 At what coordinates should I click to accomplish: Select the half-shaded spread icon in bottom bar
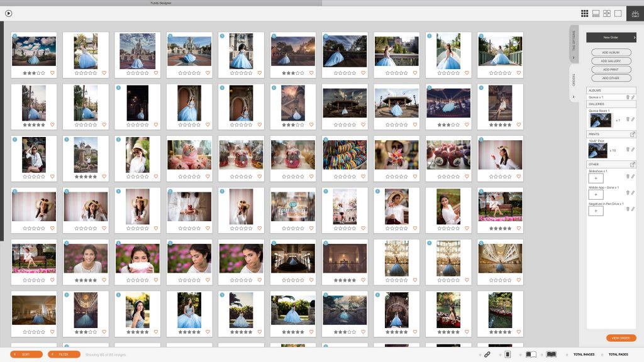[x=531, y=354]
